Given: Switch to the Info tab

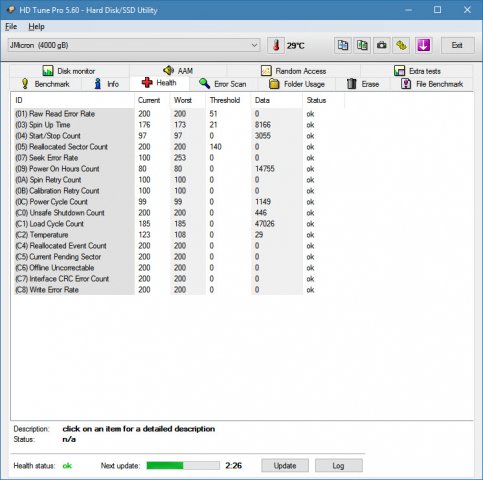Looking at the screenshot, I should (x=106, y=84).
